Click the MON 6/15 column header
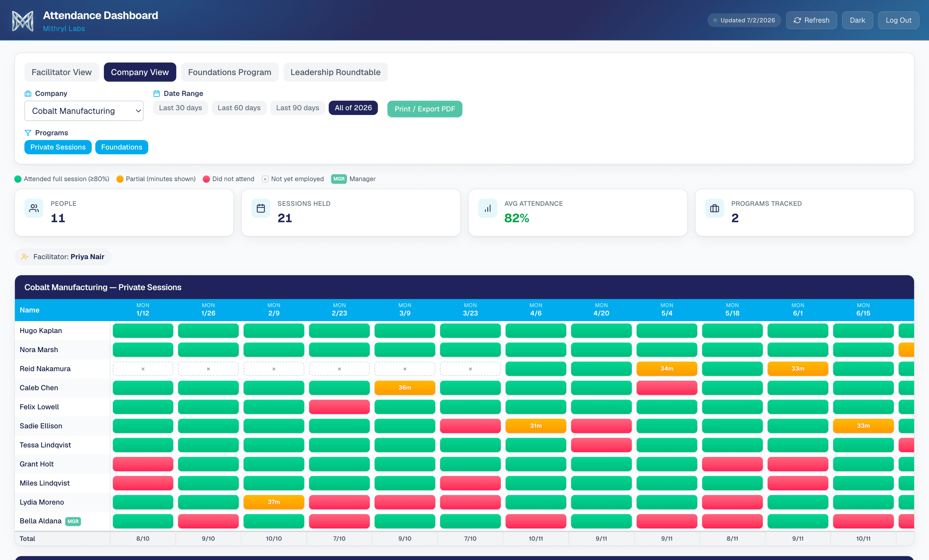929x560 pixels. pyautogui.click(x=863, y=310)
